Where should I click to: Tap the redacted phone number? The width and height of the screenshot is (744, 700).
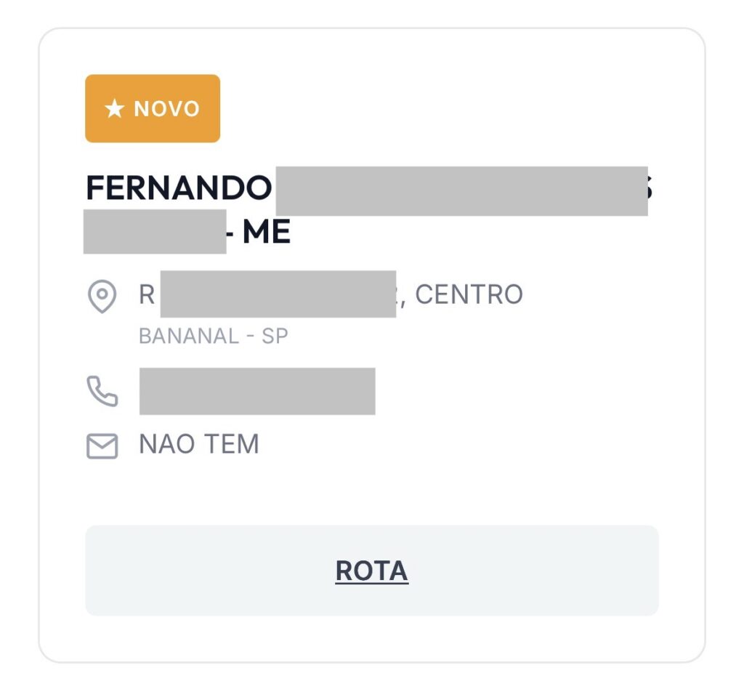pyautogui.click(x=257, y=392)
